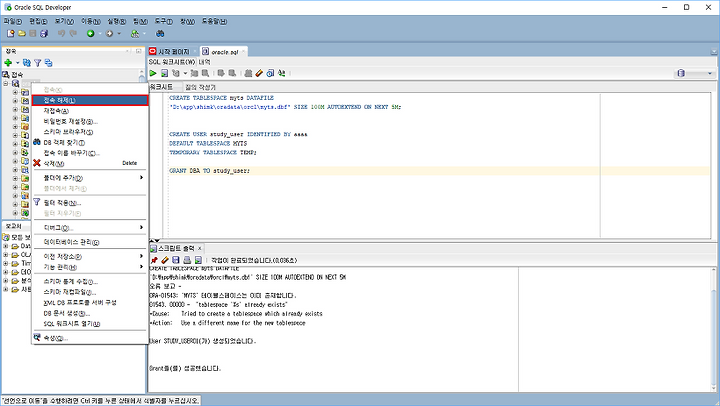Click the Open folder icon in main toolbar

pos(22,34)
